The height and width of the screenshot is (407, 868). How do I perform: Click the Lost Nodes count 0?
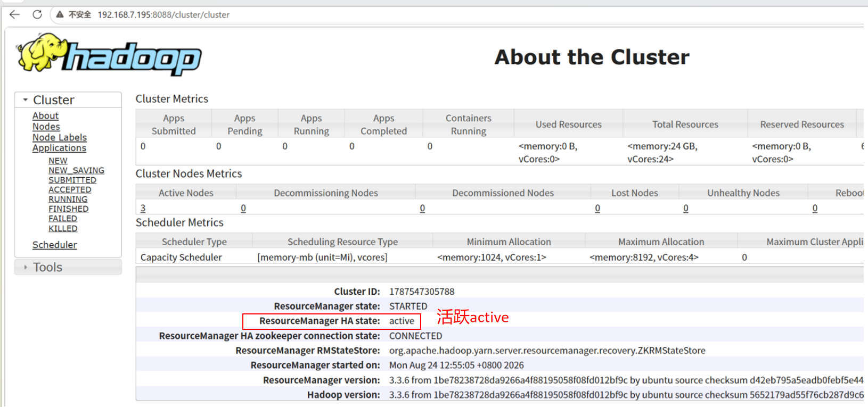597,208
